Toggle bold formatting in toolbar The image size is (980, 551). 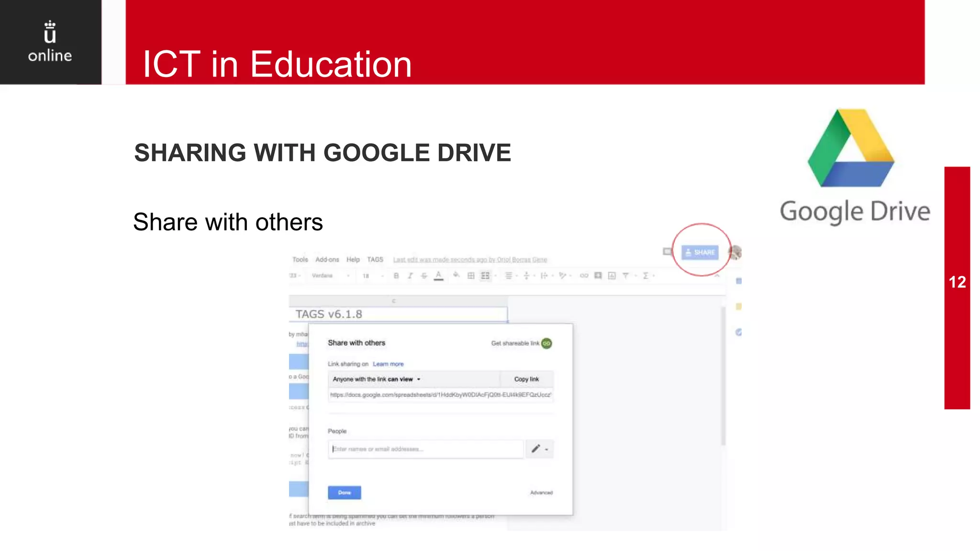point(396,275)
